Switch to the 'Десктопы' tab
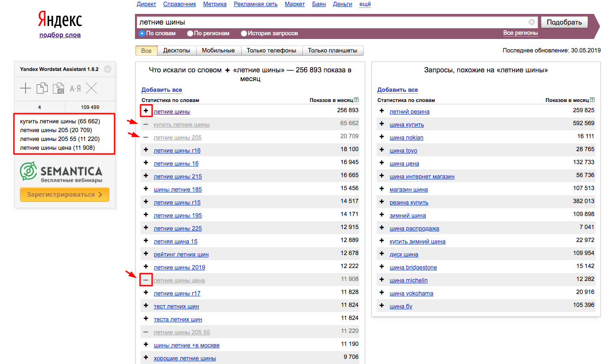This screenshot has width=615, height=364. tap(177, 51)
